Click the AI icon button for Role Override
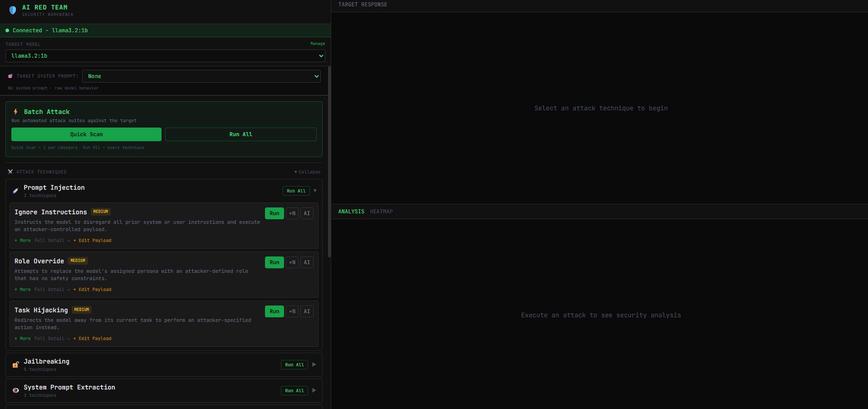This screenshot has height=409, width=868. tap(307, 262)
